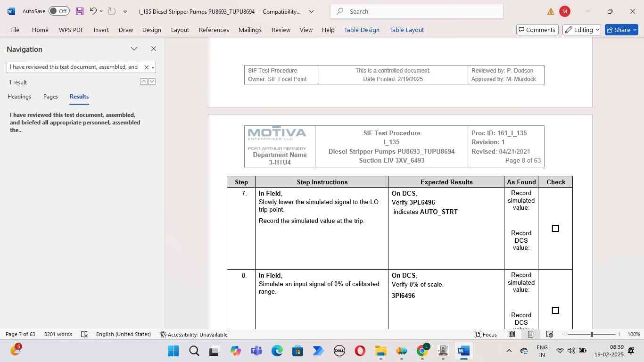Show Pages tab in Navigation pane

[50, 97]
